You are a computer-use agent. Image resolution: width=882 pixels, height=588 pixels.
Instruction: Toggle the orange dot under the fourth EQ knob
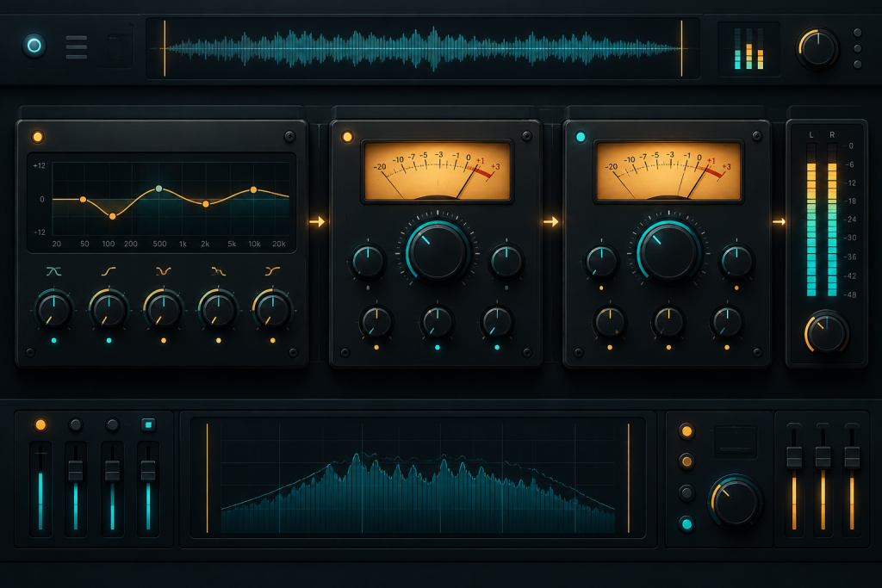218,340
